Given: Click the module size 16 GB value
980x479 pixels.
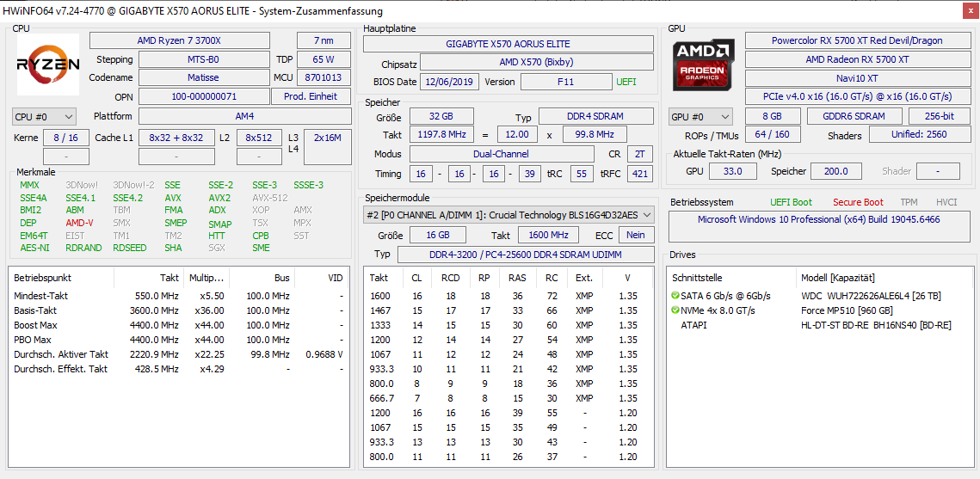Looking at the screenshot, I should tap(437, 235).
